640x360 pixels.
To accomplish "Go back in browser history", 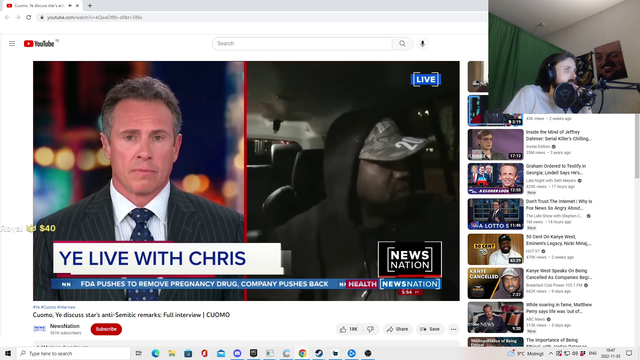I will pos(7,17).
